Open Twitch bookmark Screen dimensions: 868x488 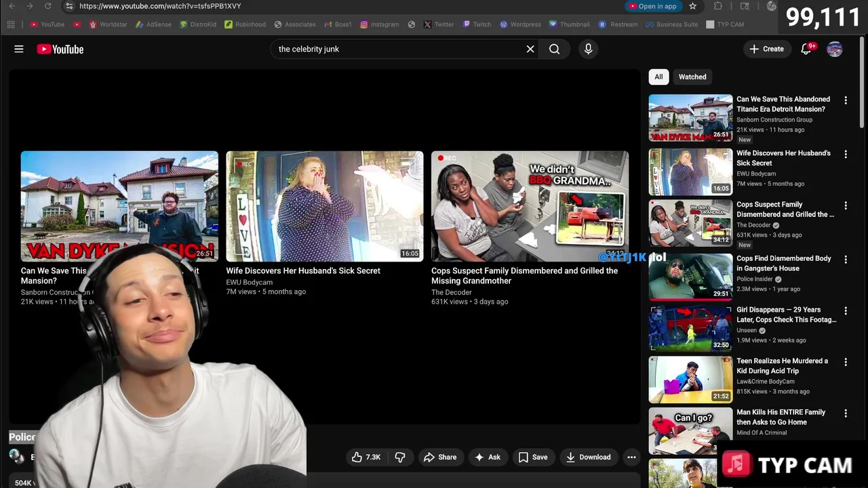click(x=477, y=24)
